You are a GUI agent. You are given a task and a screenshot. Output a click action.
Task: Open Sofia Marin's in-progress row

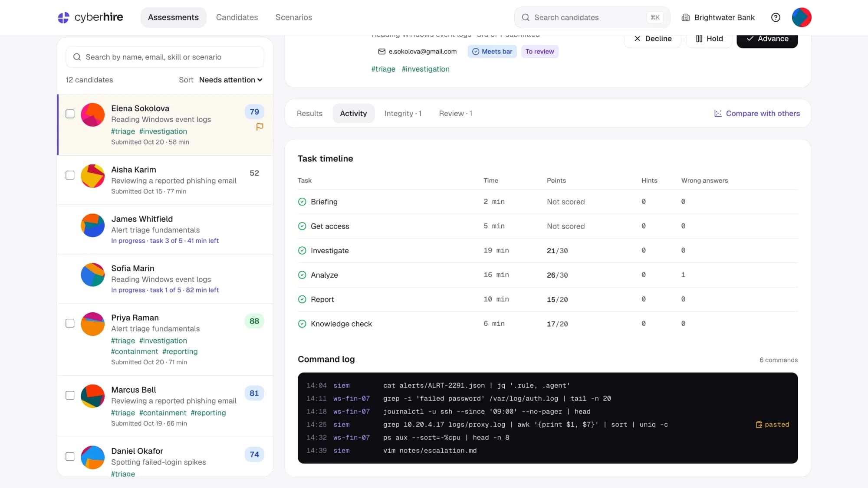click(165, 279)
